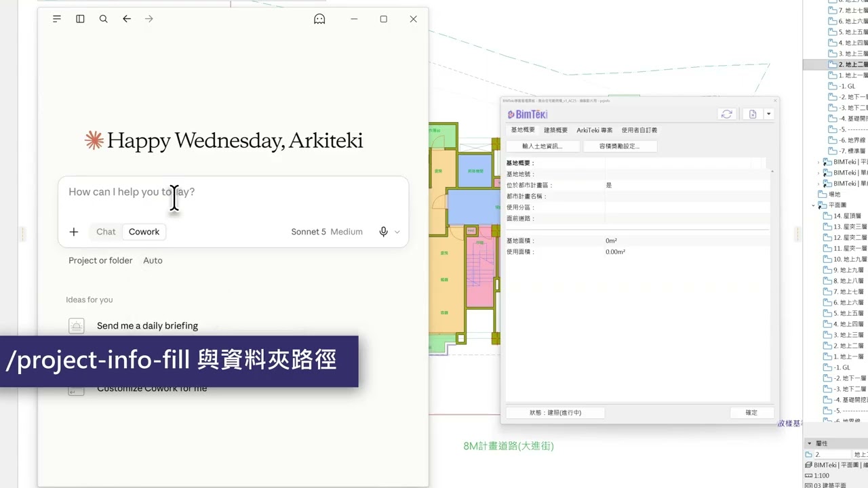Confirm with the 確定 button
868x488 pixels.
[751, 412]
